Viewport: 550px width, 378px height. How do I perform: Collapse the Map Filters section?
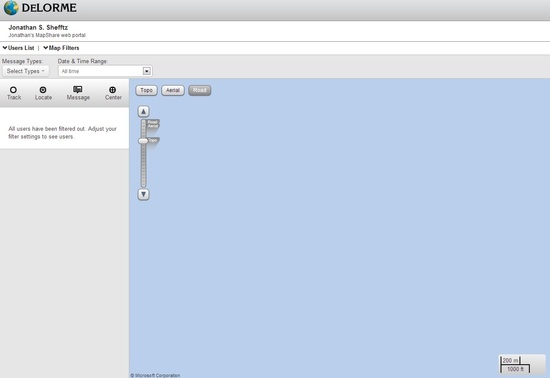coord(61,48)
